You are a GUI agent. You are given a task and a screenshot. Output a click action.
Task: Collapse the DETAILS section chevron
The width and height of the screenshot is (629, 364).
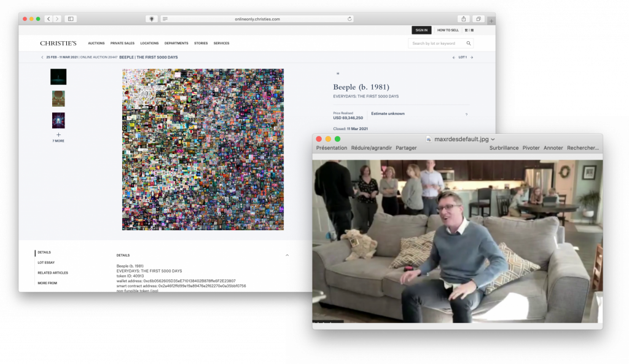tap(287, 255)
